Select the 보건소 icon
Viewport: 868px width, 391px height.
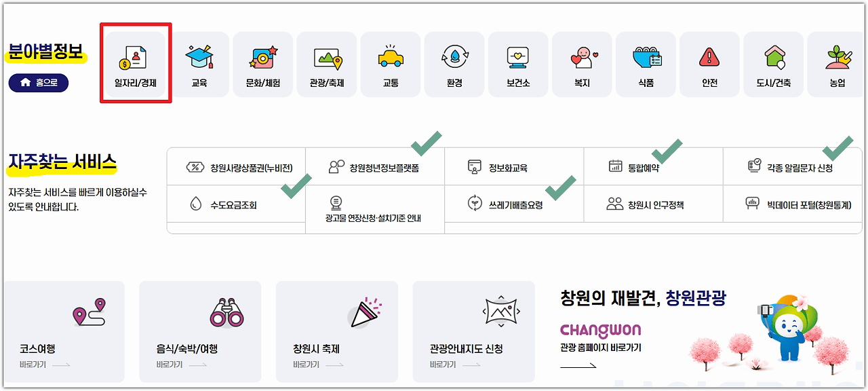pos(517,64)
